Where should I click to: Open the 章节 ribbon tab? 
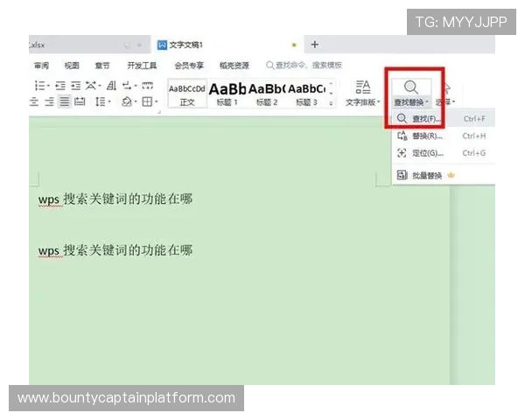click(x=102, y=66)
